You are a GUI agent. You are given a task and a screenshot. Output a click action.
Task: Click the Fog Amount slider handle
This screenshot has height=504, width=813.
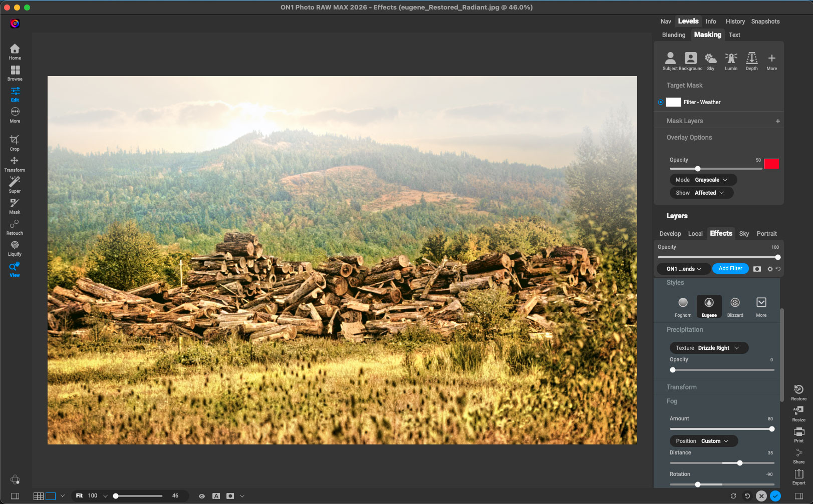pos(772,429)
